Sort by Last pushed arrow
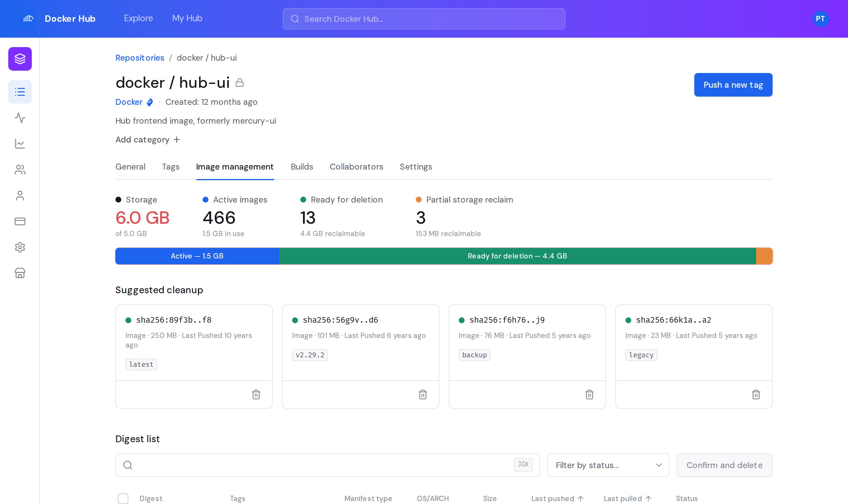 pyautogui.click(x=580, y=498)
